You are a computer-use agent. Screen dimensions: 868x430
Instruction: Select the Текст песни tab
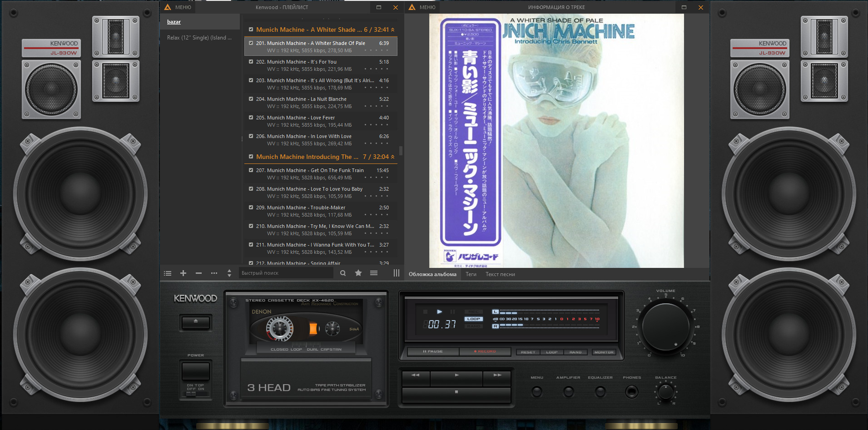click(500, 274)
